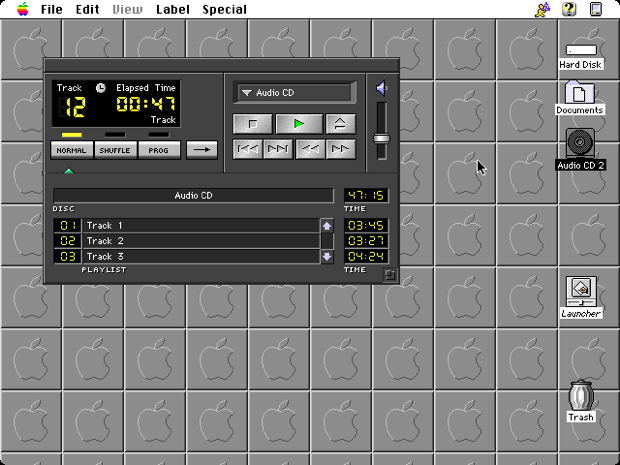
Task: Click the Stop button in CD player
Action: pyautogui.click(x=253, y=124)
